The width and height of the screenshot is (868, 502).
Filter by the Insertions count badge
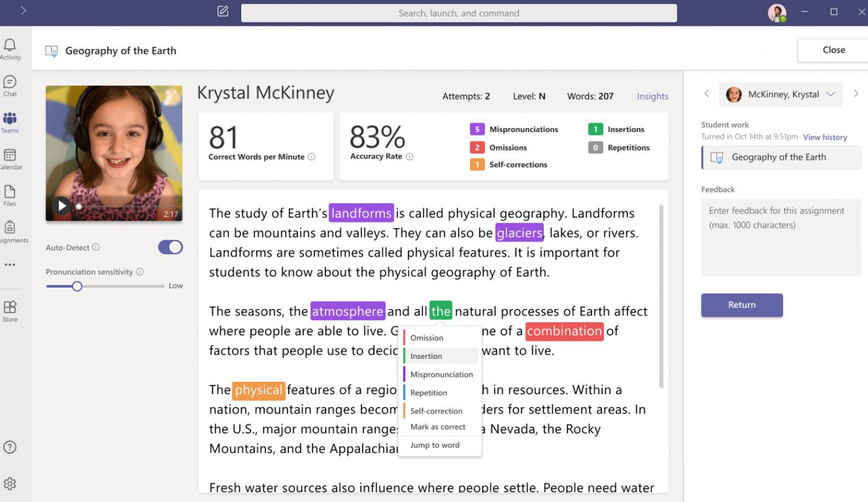[x=595, y=130]
